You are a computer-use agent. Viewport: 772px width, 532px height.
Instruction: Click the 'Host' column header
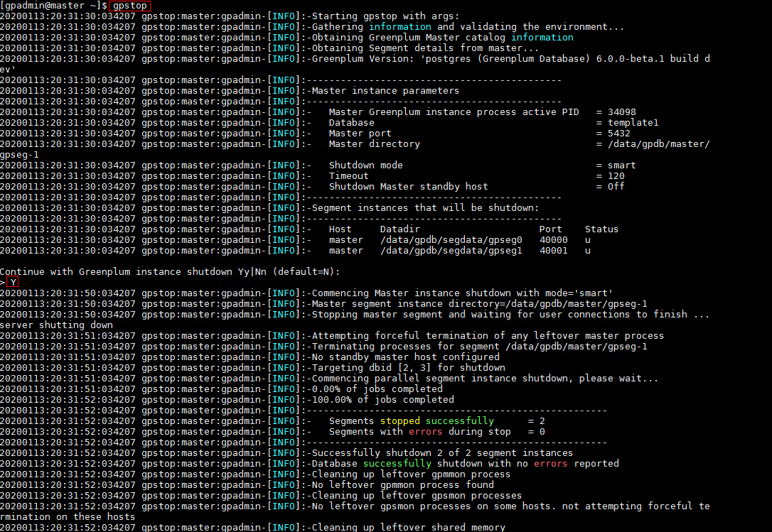341,229
